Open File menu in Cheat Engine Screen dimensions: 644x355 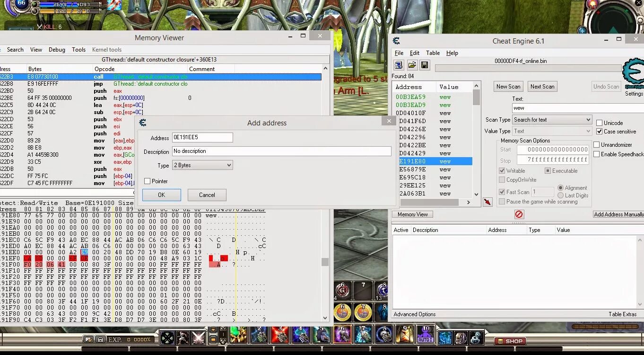point(399,53)
